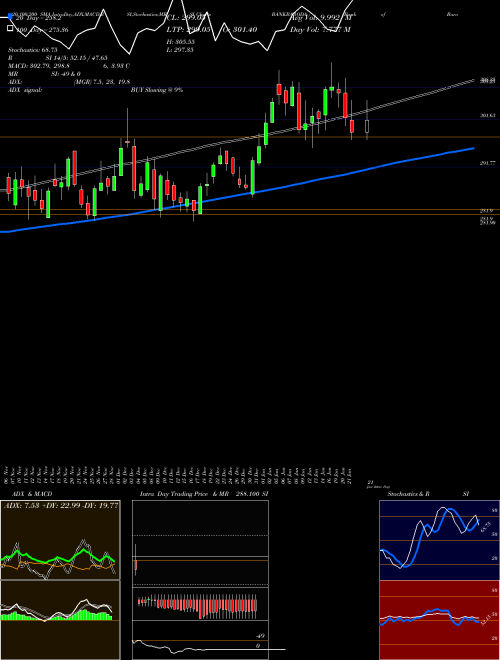
Task: Click the white 100 Day legend marker
Action: pyautogui.click(x=11, y=29)
